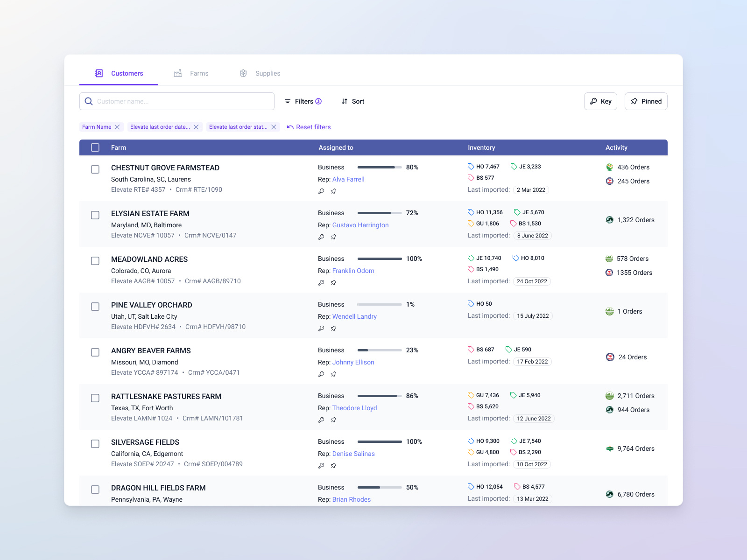Check the Silversage Fields row checkbox
747x560 pixels.
click(95, 444)
